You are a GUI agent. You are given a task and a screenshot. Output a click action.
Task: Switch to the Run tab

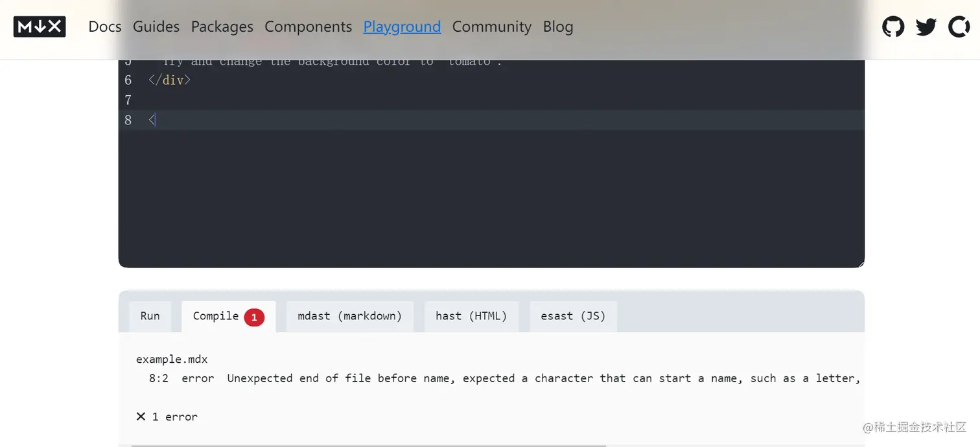tap(150, 316)
